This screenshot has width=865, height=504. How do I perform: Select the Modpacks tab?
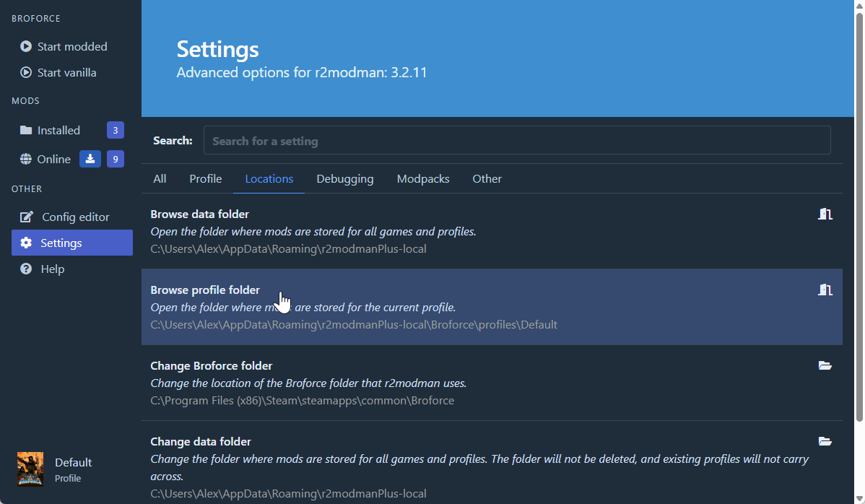423,178
